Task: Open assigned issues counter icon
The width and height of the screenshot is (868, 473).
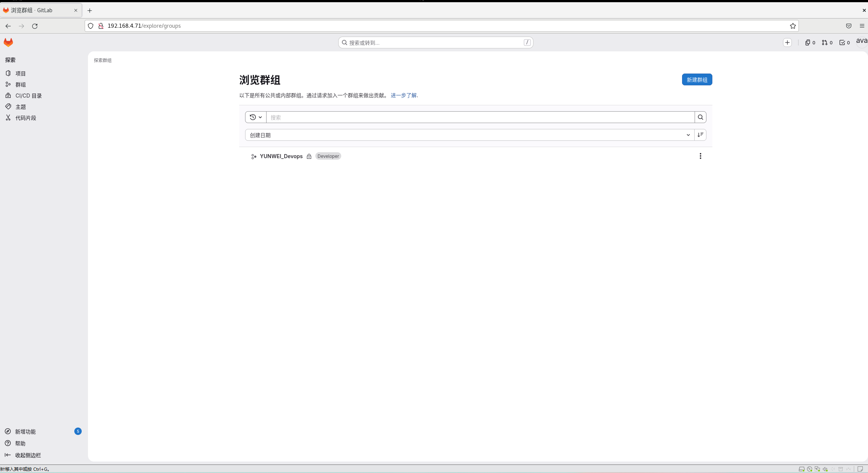Action: tap(810, 42)
